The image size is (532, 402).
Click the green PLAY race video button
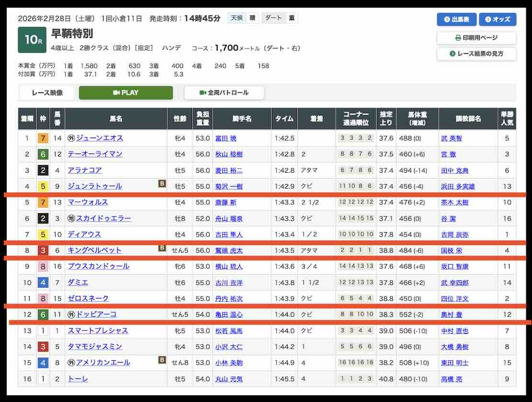126,93
